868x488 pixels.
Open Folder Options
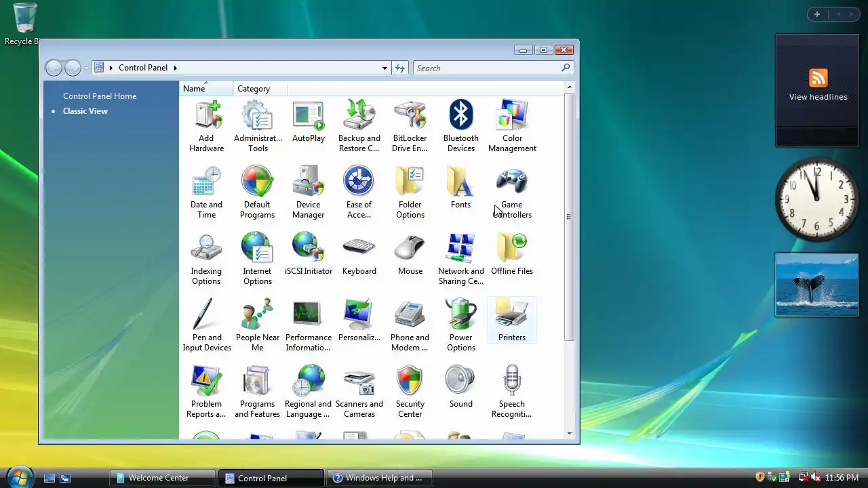(x=410, y=192)
